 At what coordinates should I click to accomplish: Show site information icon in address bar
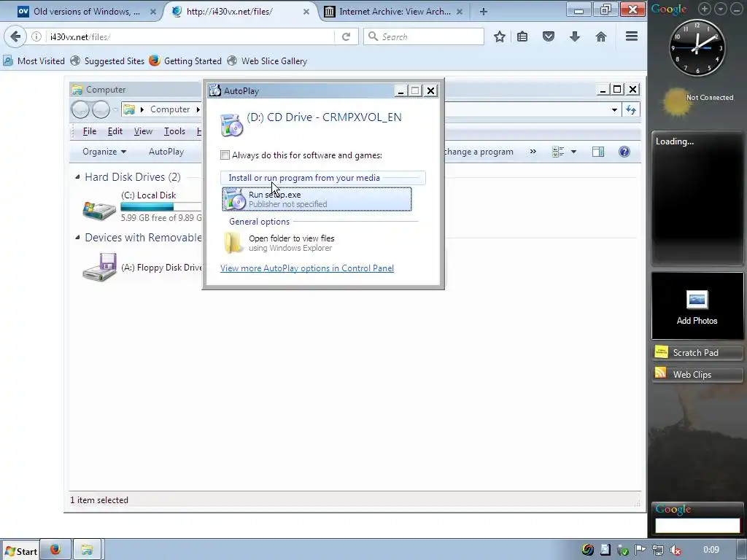(x=36, y=36)
